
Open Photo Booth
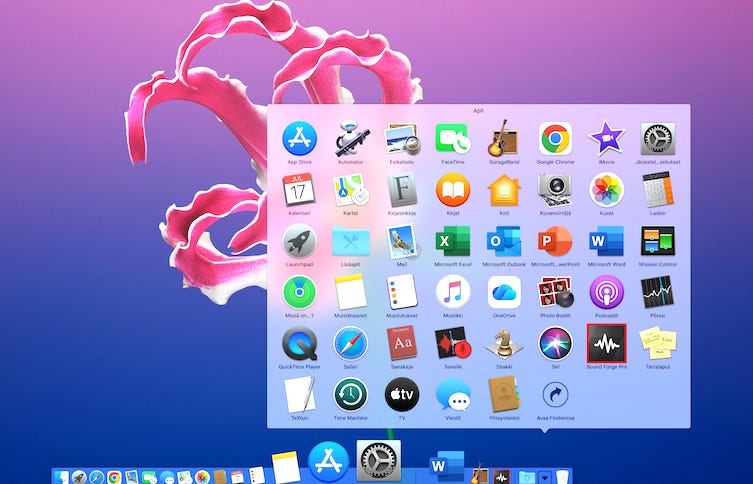(x=555, y=292)
